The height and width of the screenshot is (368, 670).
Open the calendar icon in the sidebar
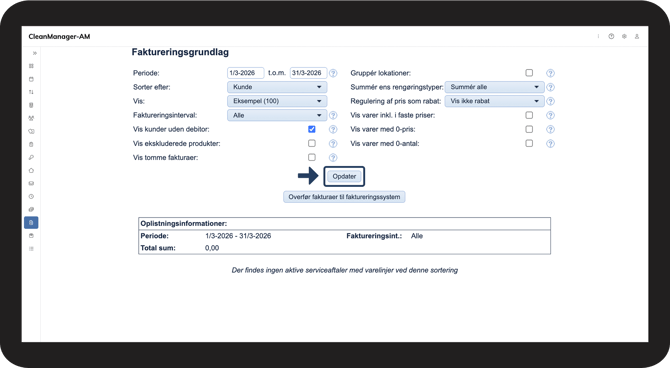[x=31, y=79]
